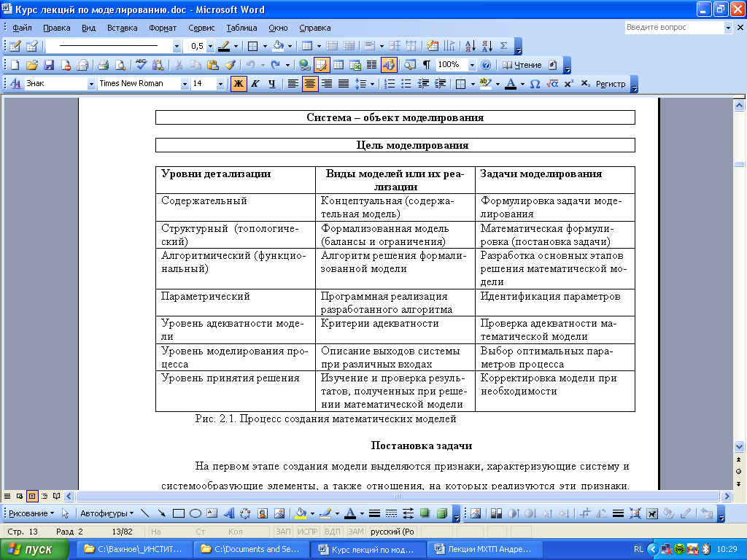Insert WordArt from the Drawing toolbar
This screenshot has width=747, height=560.
(229, 513)
